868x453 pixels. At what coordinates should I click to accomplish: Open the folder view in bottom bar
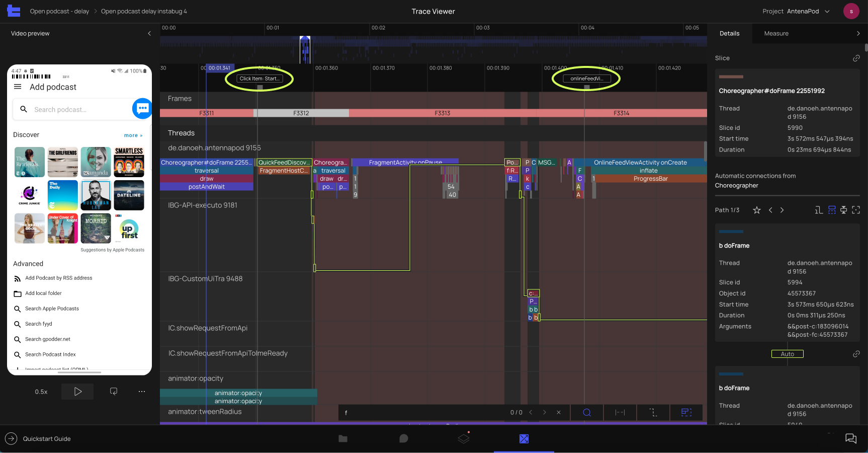point(343,439)
